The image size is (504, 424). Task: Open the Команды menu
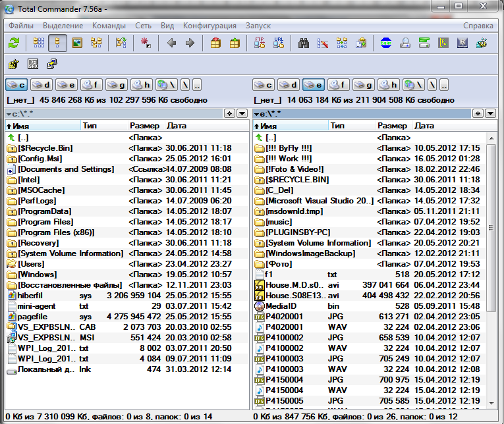click(x=109, y=26)
